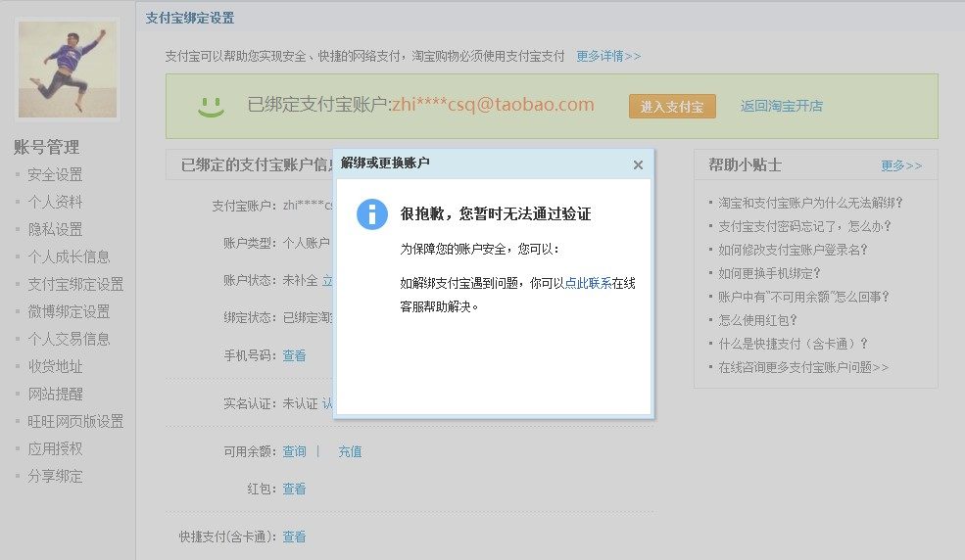The image size is (965, 560).
Task: Open 个人交易信息 in sidebar
Action: [69, 339]
